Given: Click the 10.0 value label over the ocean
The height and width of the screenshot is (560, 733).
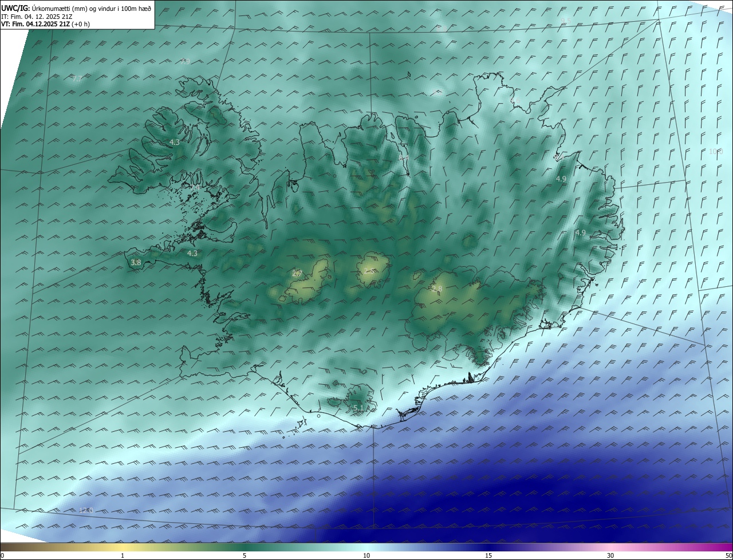Looking at the screenshot, I should pos(716,151).
